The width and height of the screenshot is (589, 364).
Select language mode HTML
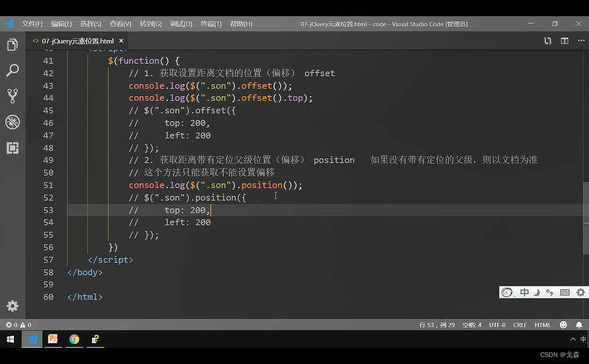pyautogui.click(x=542, y=325)
